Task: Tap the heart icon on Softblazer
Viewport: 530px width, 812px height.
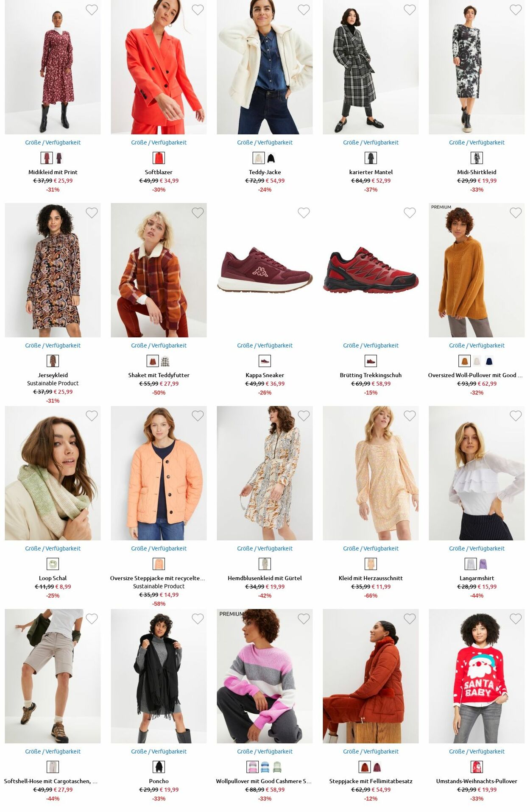Action: pyautogui.click(x=198, y=10)
